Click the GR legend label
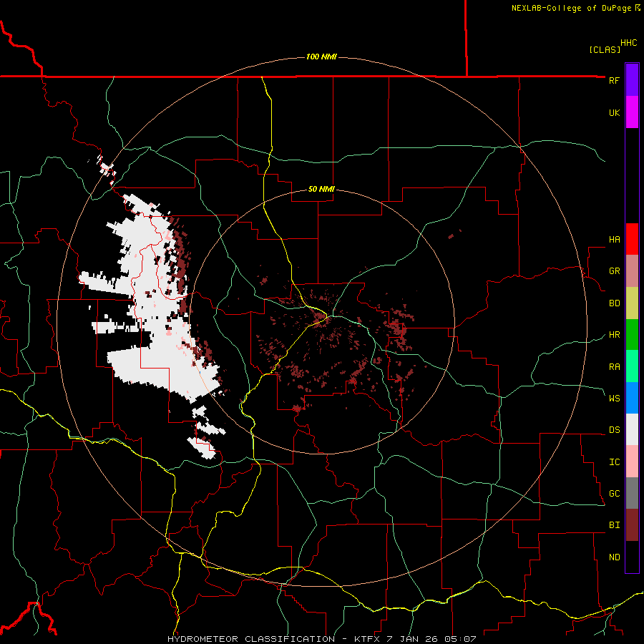 [614, 271]
